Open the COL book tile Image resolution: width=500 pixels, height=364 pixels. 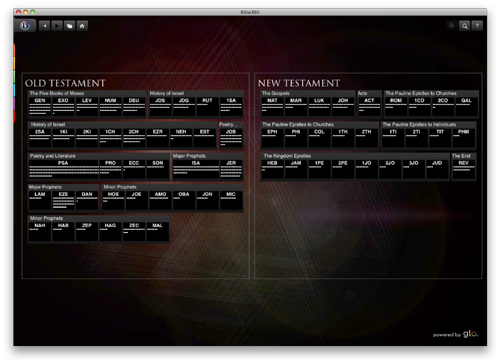[319, 138]
